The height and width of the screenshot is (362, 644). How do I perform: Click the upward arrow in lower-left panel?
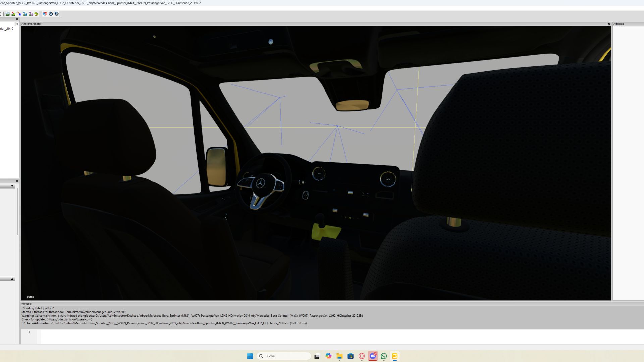click(x=12, y=279)
